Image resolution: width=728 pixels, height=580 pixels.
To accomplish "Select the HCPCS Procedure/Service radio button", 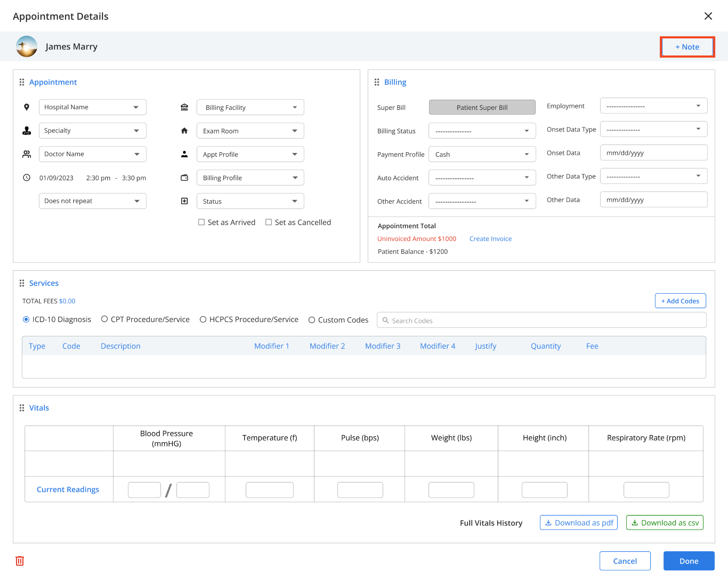I will [203, 319].
